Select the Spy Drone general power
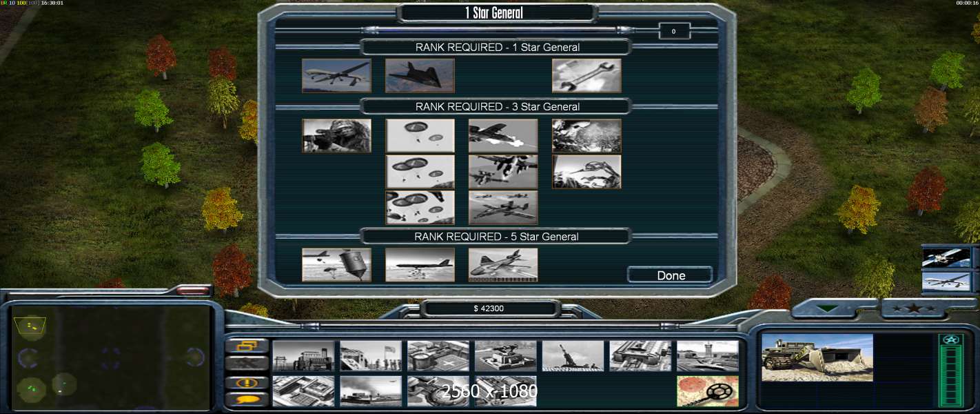 click(x=336, y=75)
